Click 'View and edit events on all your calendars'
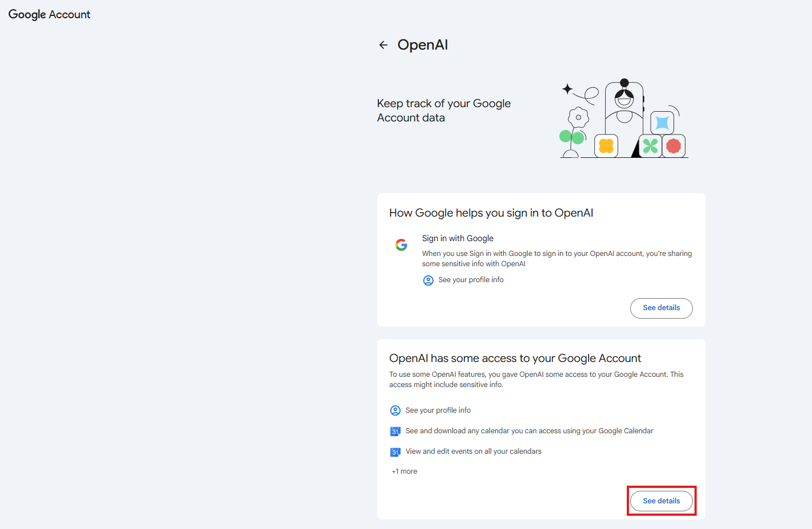 coord(474,451)
